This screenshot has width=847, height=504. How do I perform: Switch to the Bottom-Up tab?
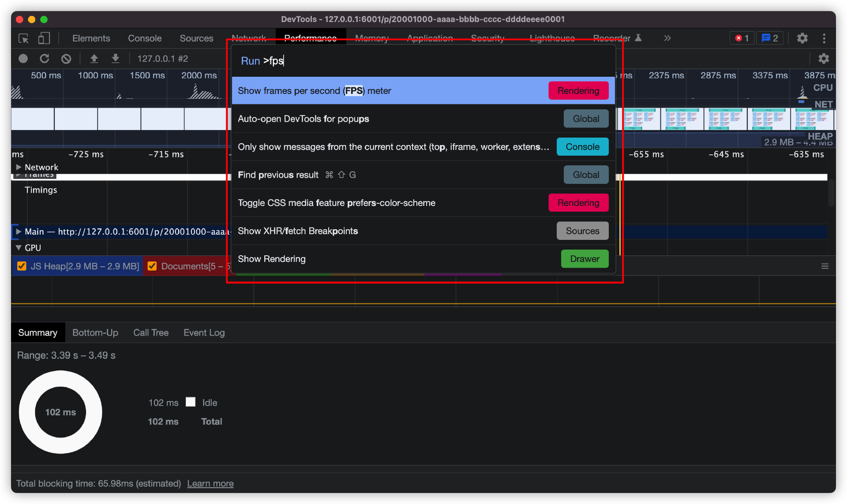point(95,332)
